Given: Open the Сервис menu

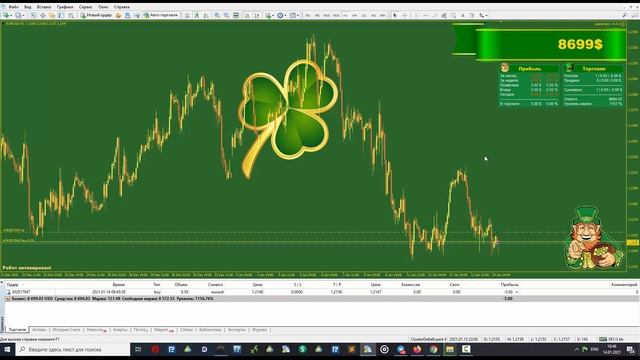Looking at the screenshot, I should coord(85,7).
